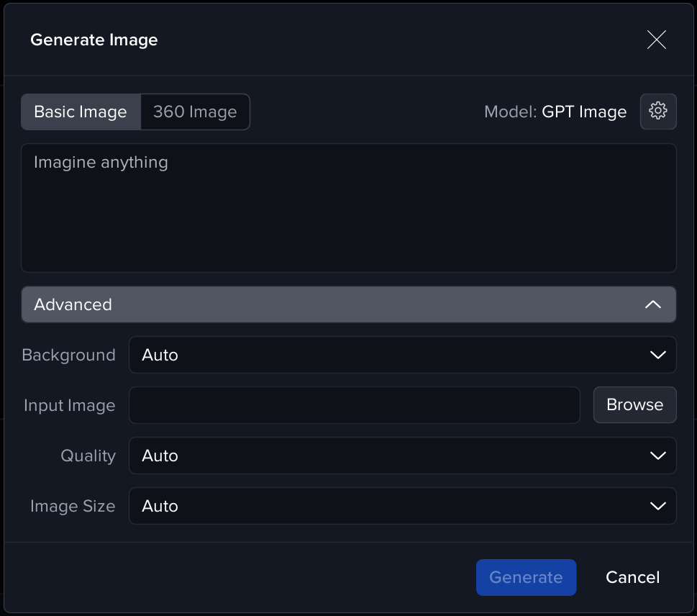Focus the "Imagine anything" prompt box

[348, 208]
